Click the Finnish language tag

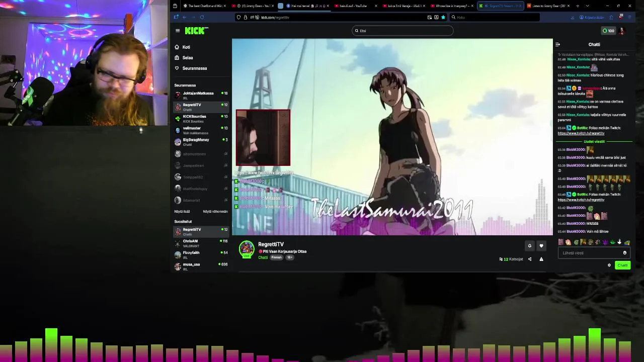pyautogui.click(x=277, y=257)
